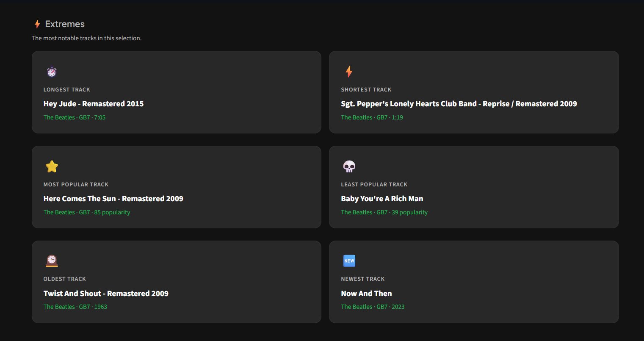Open Hey Jude - Remastered 2015 track title

coord(94,104)
